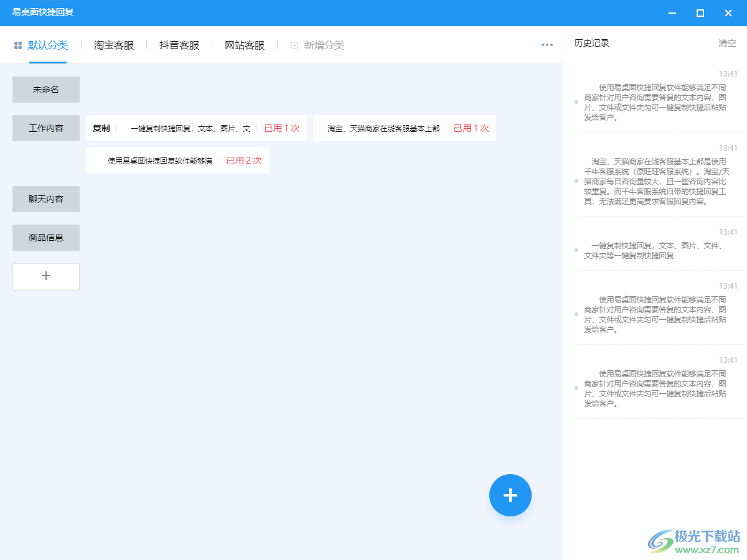747x560 pixels.
Task: Select the 默认分类 tab
Action: tap(48, 45)
